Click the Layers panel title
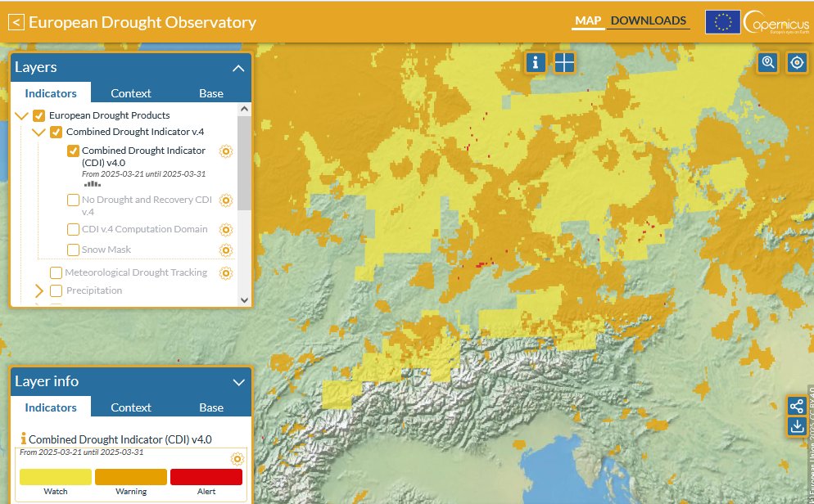Image resolution: width=814 pixels, height=504 pixels. click(x=36, y=67)
